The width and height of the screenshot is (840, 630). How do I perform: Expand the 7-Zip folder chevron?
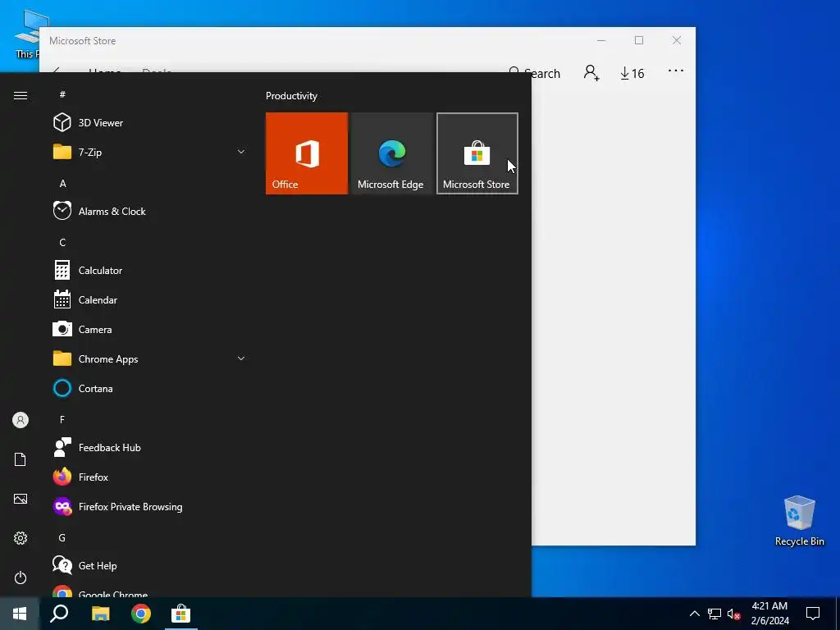[241, 152]
